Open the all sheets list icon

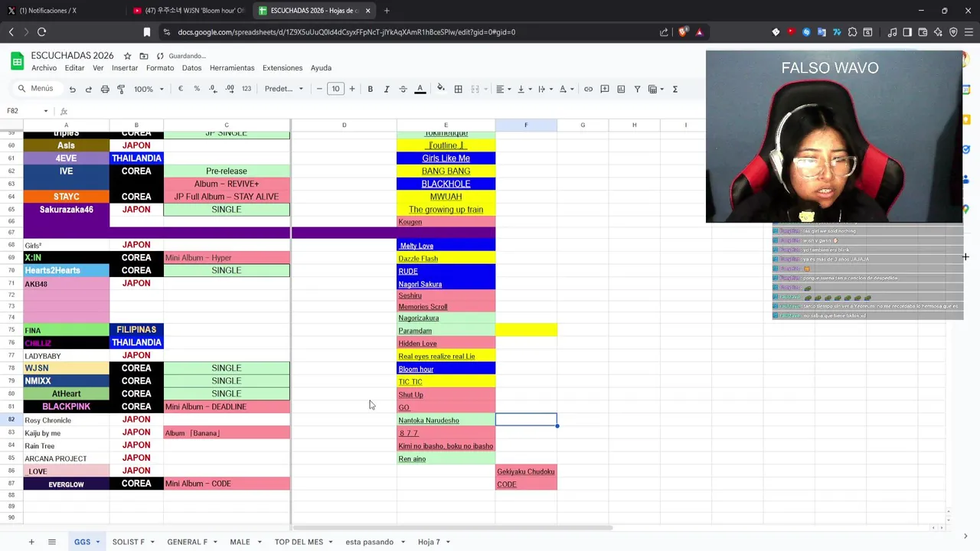coord(52,542)
